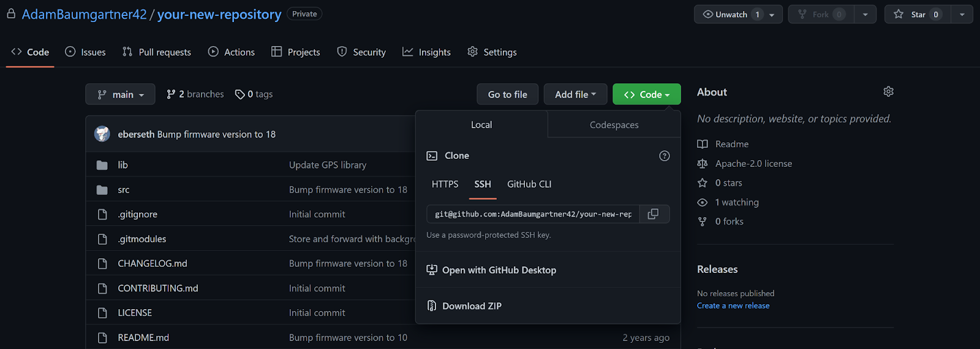Open the Star lists dropdown arrow
980x349 pixels.
pyautogui.click(x=962, y=14)
